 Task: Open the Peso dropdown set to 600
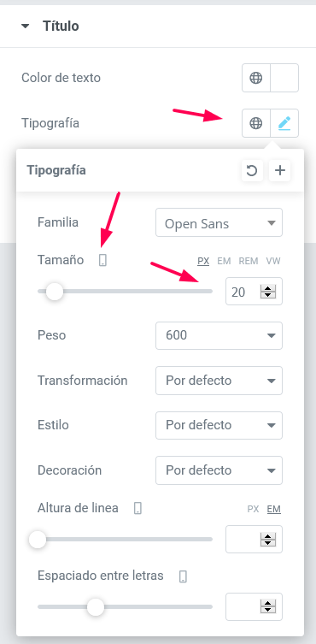point(219,335)
